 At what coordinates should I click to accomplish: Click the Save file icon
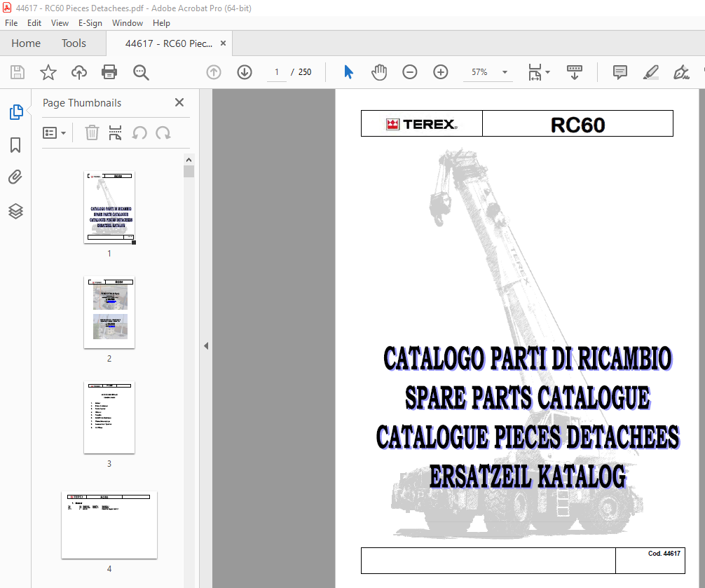[18, 72]
